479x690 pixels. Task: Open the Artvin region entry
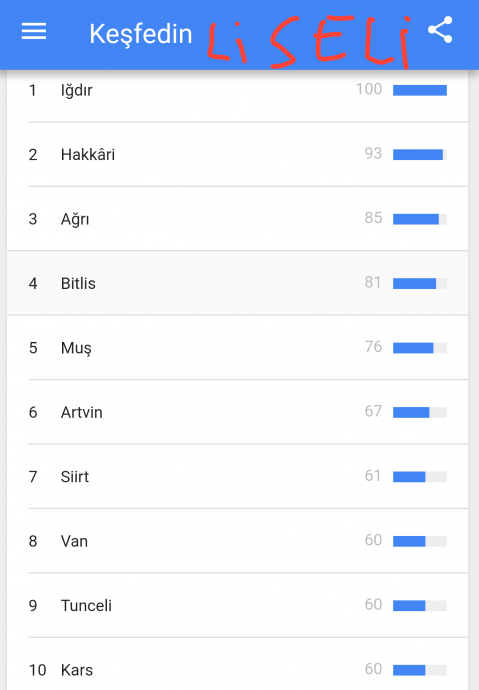click(x=238, y=412)
